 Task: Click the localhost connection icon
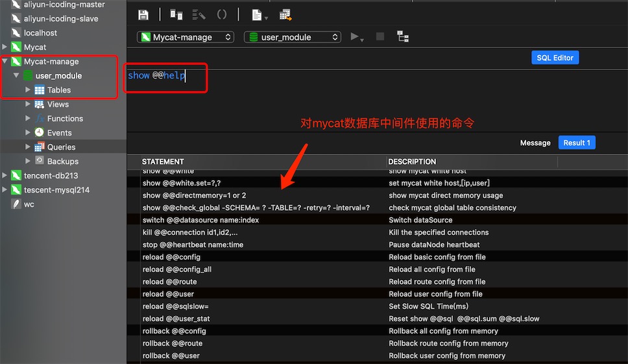coord(16,33)
